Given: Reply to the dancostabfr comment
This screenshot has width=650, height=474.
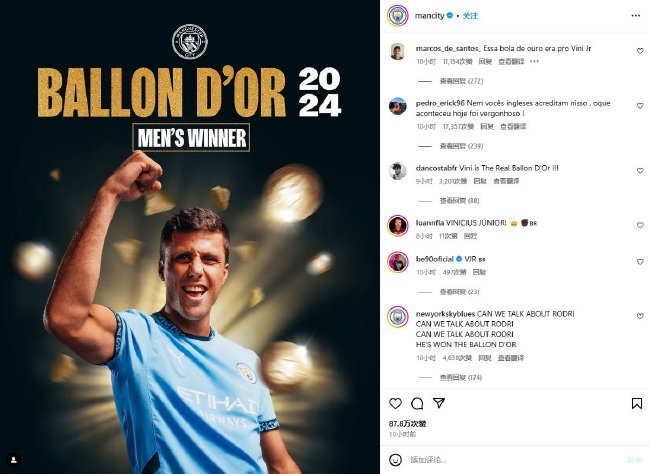Looking at the screenshot, I should [480, 181].
